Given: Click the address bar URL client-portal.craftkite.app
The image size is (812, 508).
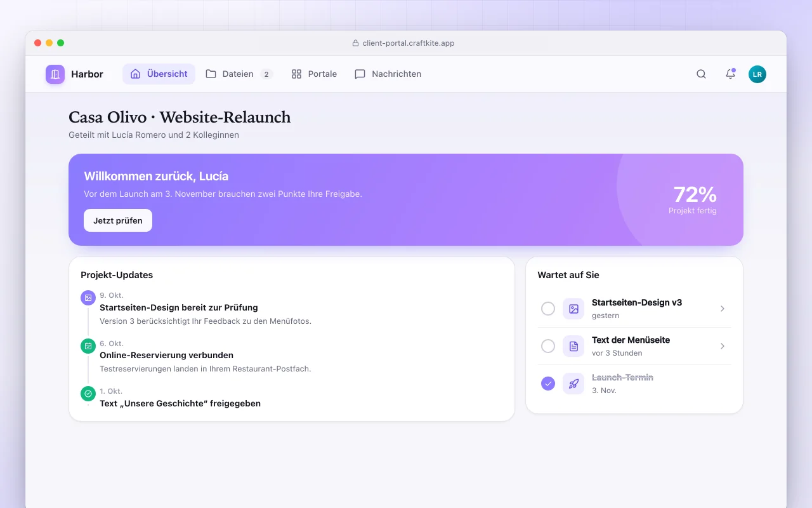Looking at the screenshot, I should tap(409, 43).
